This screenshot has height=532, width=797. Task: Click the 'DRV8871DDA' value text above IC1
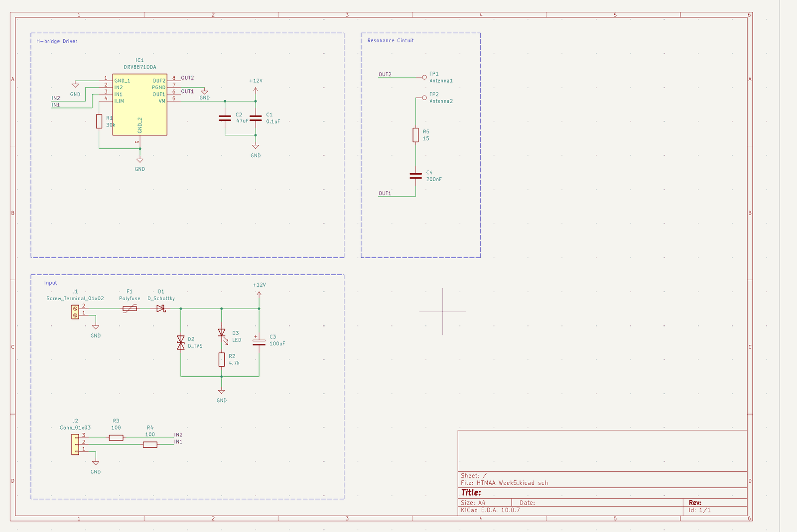coord(140,67)
